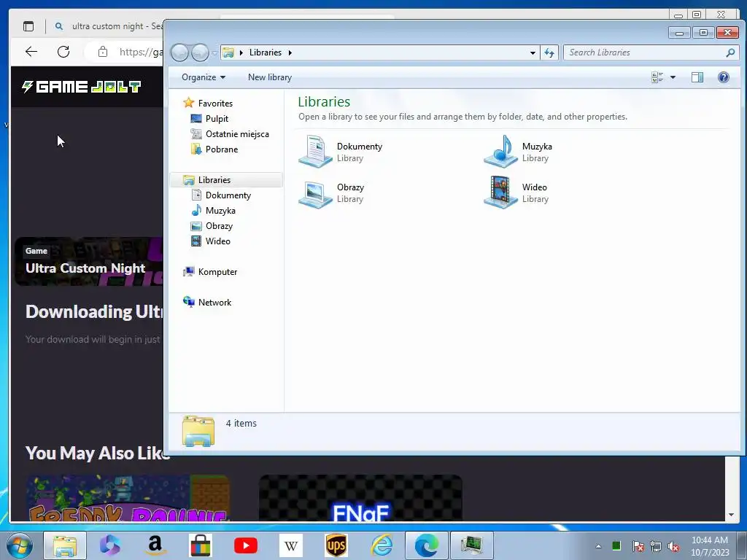Change your view icon in Explorer toolbar
This screenshot has height=560, width=747.
657,77
